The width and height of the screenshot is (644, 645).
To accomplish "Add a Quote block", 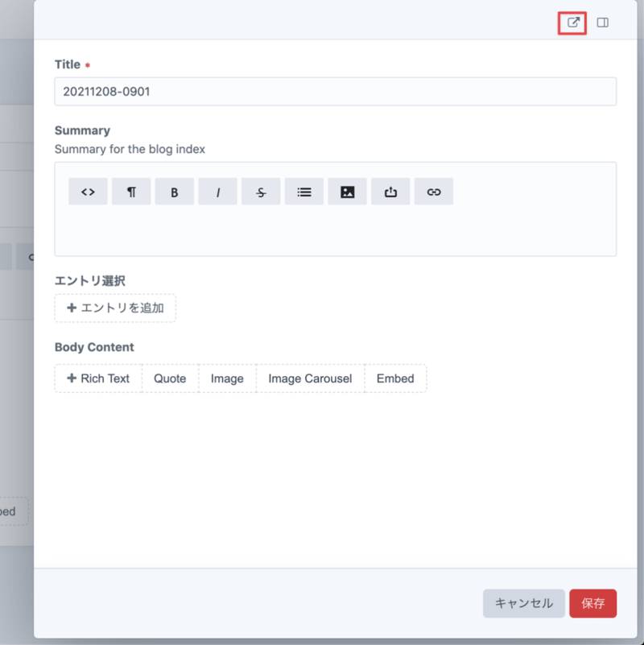I will tap(170, 378).
